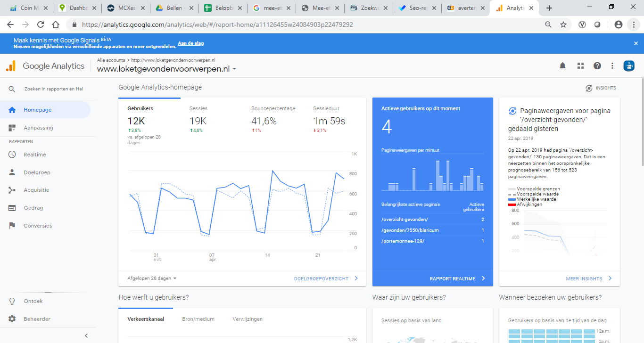Screen dimensions: 644x343
Task: Click the browser address bar URL
Action: pyautogui.click(x=217, y=24)
